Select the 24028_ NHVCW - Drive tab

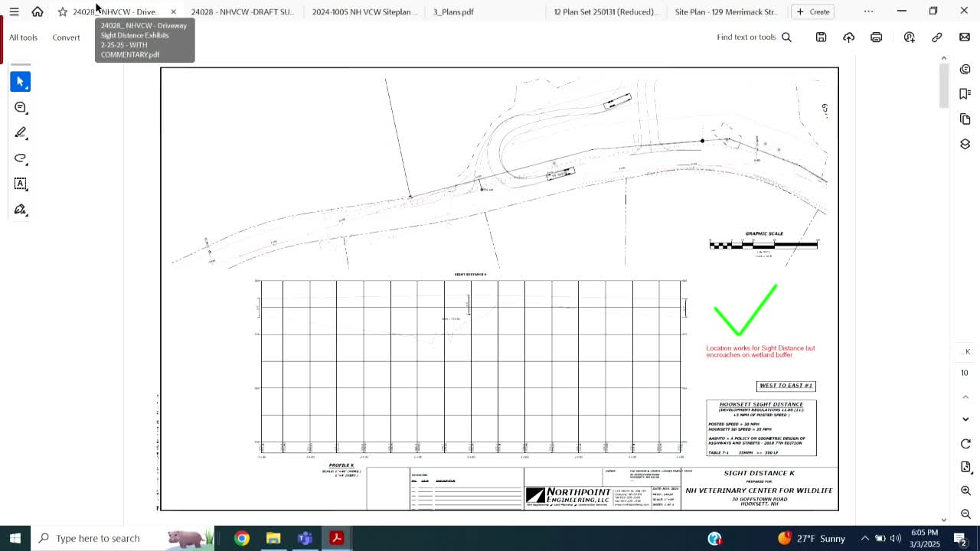[115, 11]
